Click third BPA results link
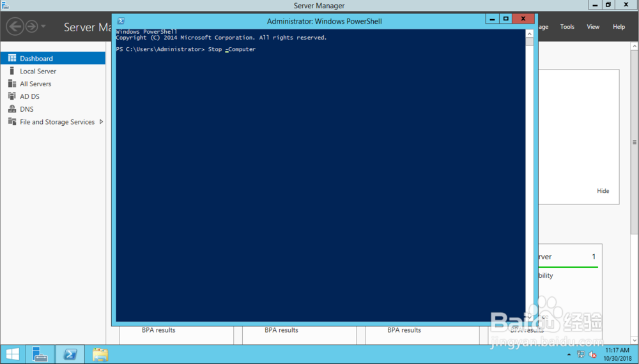The height and width of the screenshot is (364, 639). point(404,330)
